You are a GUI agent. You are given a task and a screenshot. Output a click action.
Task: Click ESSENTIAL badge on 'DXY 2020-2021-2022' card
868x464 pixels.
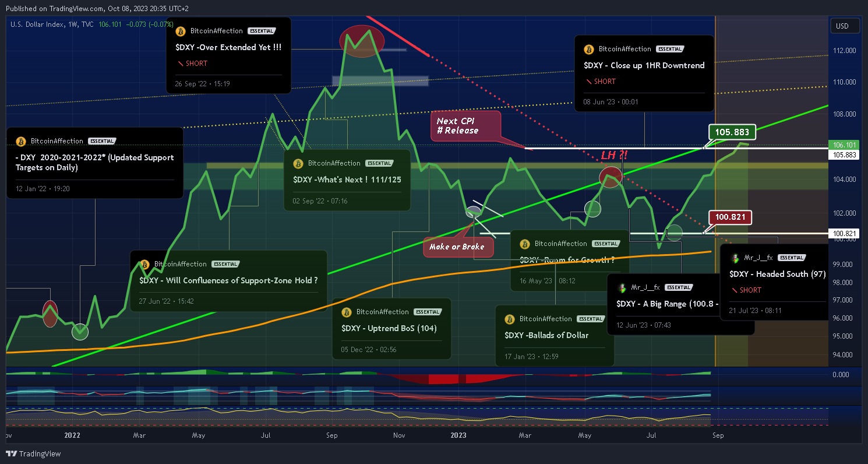pos(101,141)
